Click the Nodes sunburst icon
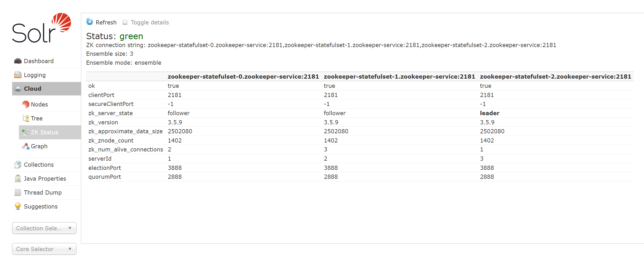The width and height of the screenshot is (644, 259). [26, 104]
